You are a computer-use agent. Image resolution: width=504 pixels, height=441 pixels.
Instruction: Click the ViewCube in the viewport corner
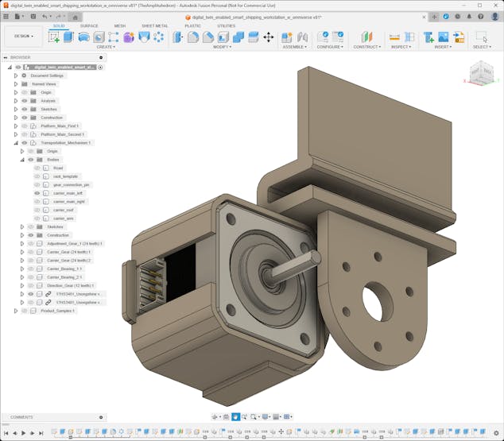(x=481, y=73)
